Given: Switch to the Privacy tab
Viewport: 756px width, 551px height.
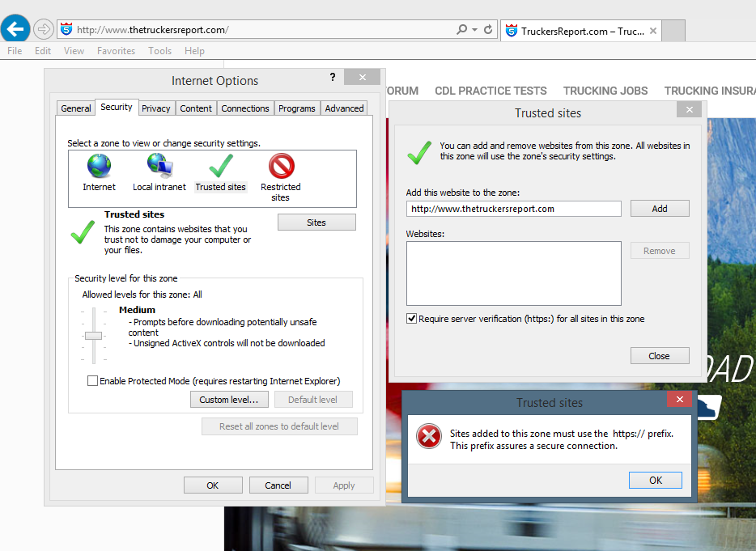Looking at the screenshot, I should (x=155, y=108).
